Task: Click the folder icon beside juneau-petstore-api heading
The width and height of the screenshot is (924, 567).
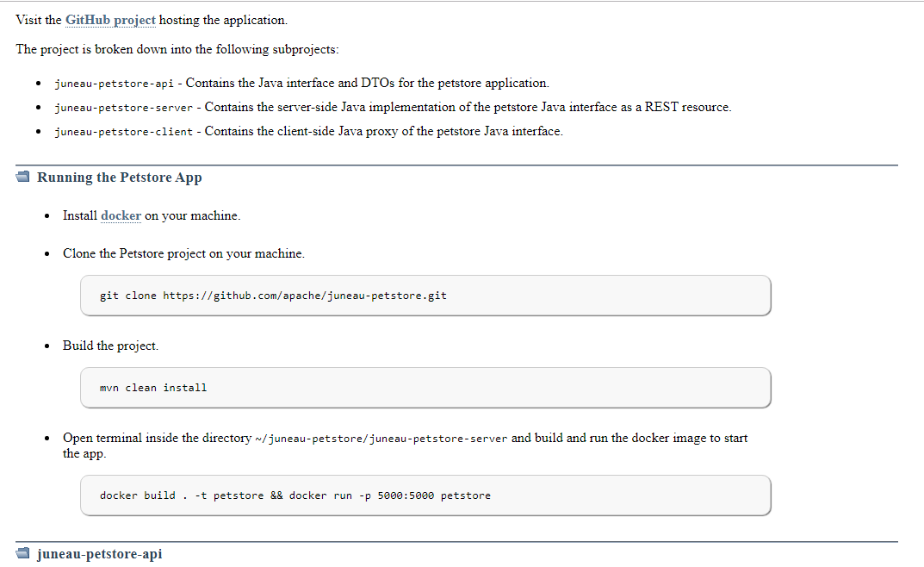Action: (22, 553)
